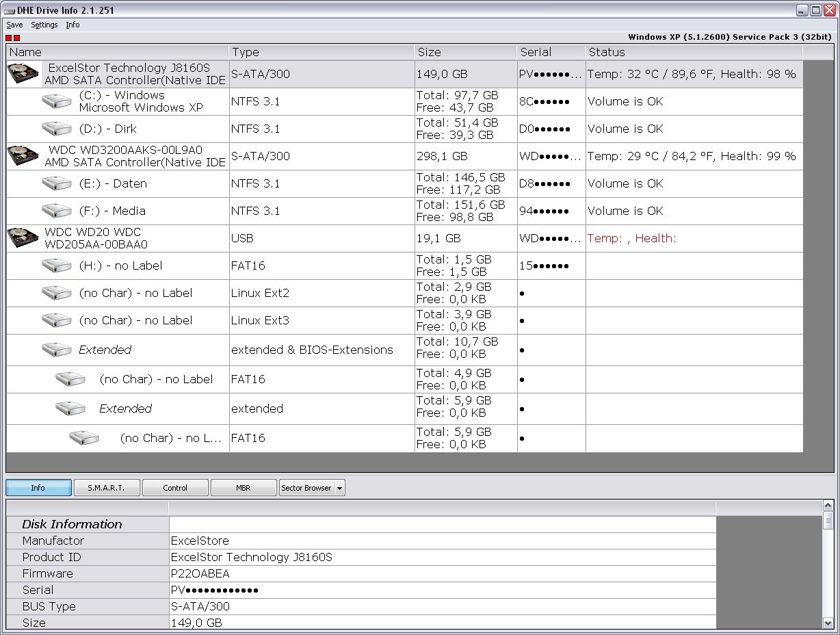Open the Save menu

[14, 25]
